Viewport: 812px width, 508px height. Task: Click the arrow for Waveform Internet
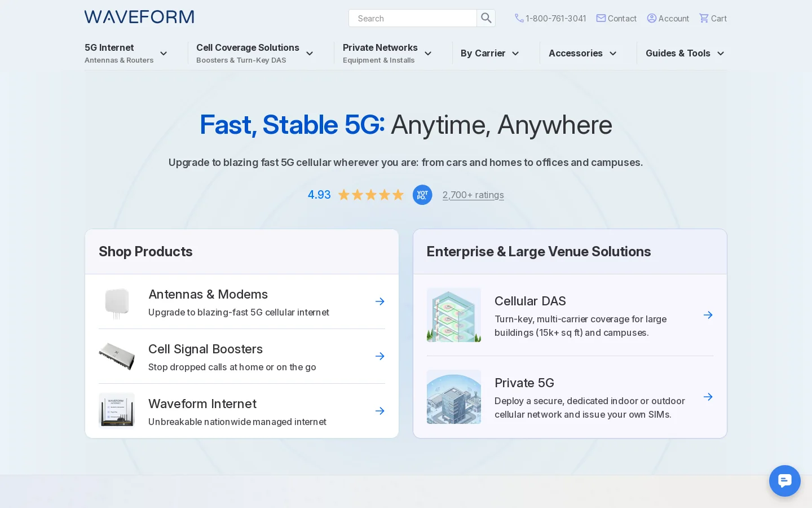380,411
